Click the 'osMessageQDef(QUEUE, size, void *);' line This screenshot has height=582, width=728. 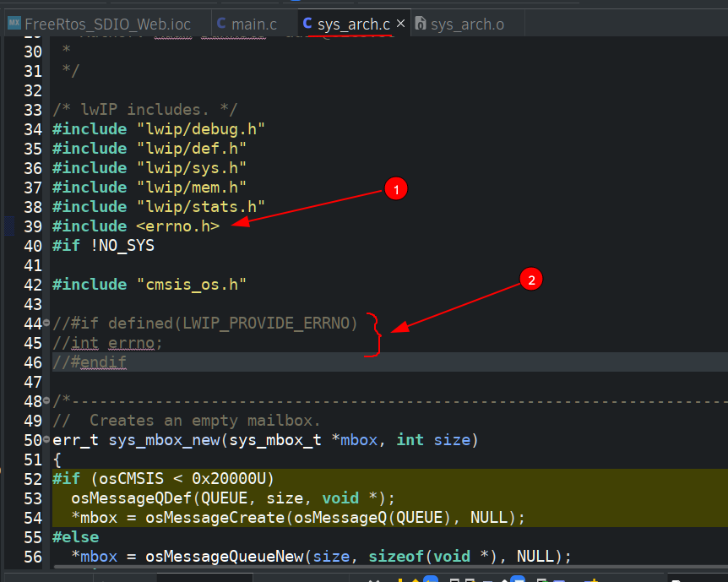click(x=233, y=498)
